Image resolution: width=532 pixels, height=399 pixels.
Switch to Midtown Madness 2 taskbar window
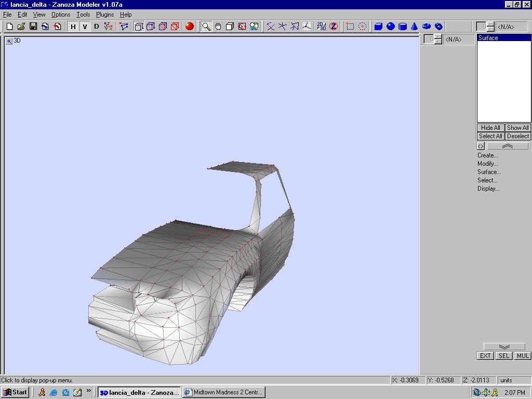click(x=224, y=392)
